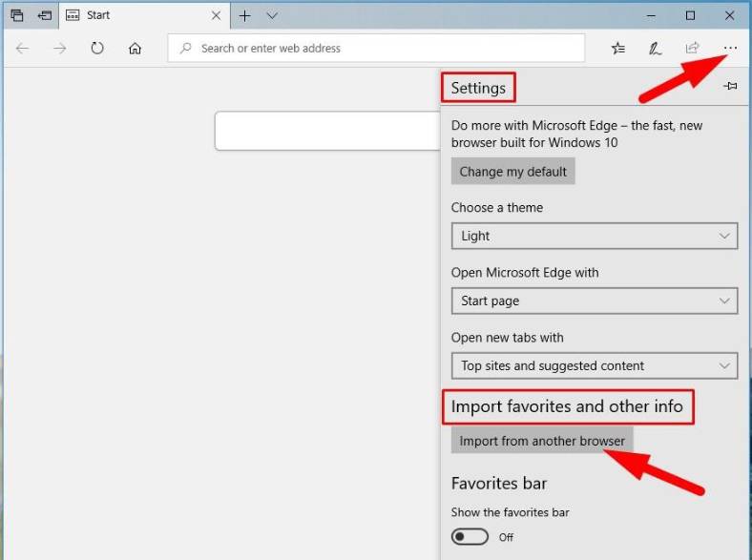752x560 pixels.
Task: Open the Open new tabs with dropdown
Action: [595, 365]
